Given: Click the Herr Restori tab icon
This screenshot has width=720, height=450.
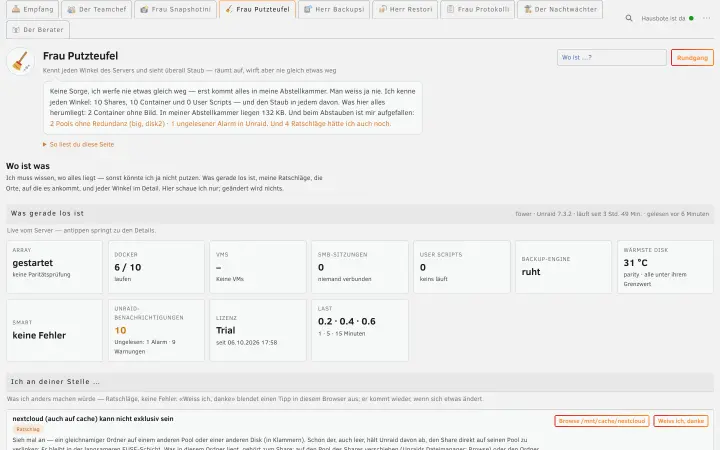Looking at the screenshot, I should click(x=382, y=9).
